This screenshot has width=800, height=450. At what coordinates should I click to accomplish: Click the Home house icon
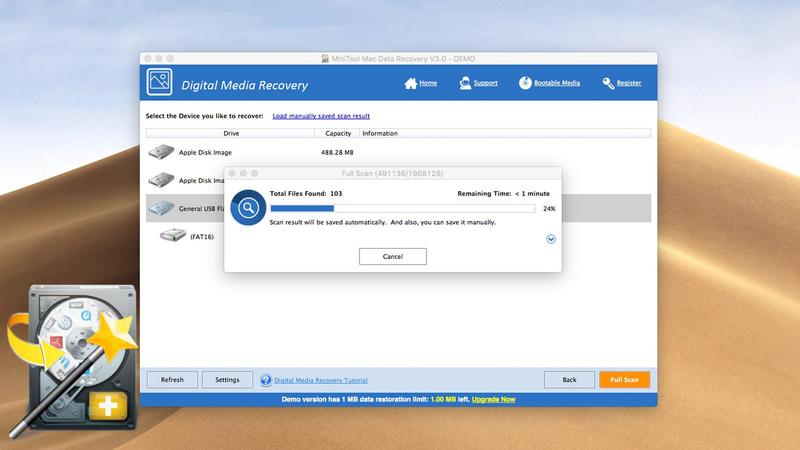click(410, 83)
